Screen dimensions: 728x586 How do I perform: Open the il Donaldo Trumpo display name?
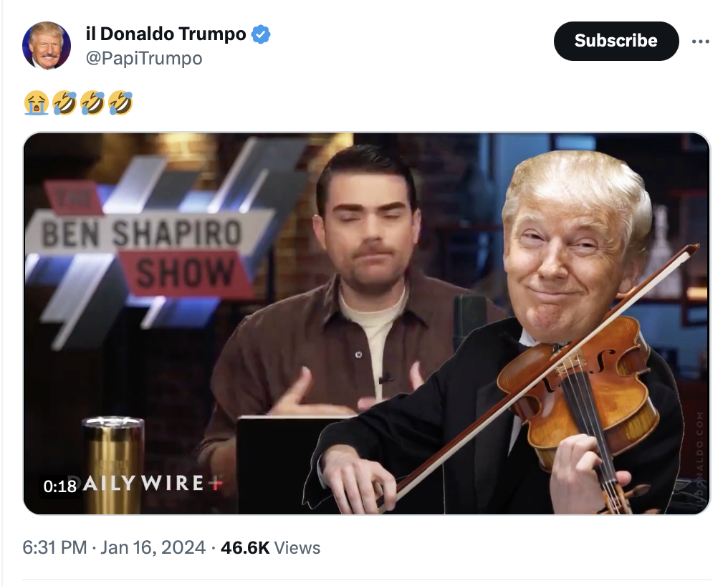point(166,34)
